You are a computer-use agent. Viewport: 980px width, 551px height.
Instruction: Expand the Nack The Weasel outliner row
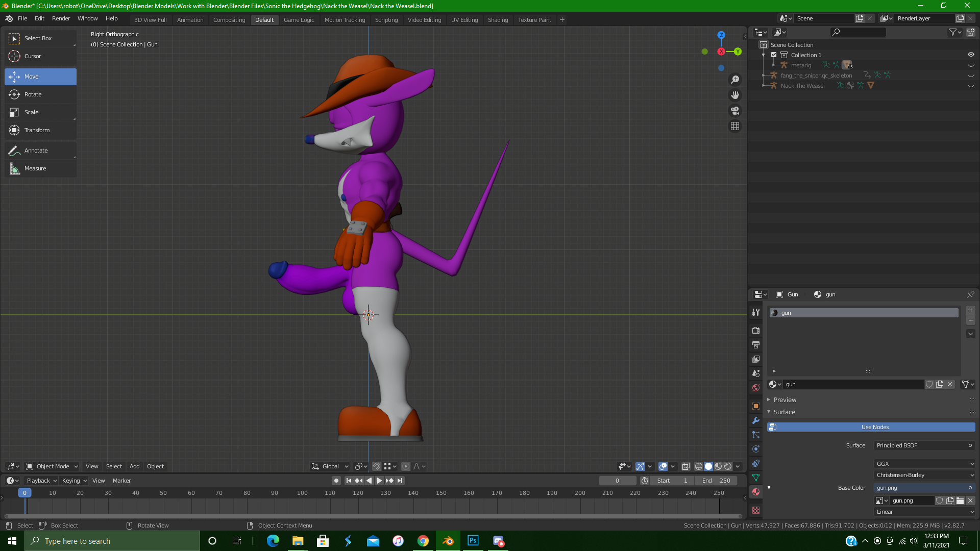click(x=764, y=86)
